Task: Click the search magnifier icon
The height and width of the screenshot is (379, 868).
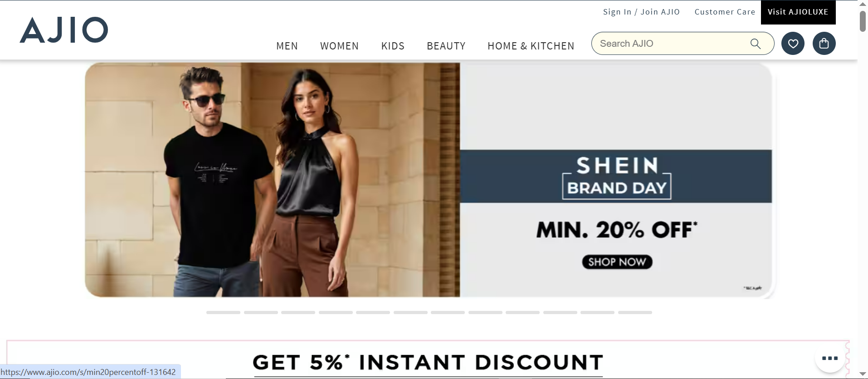Action: 755,44
